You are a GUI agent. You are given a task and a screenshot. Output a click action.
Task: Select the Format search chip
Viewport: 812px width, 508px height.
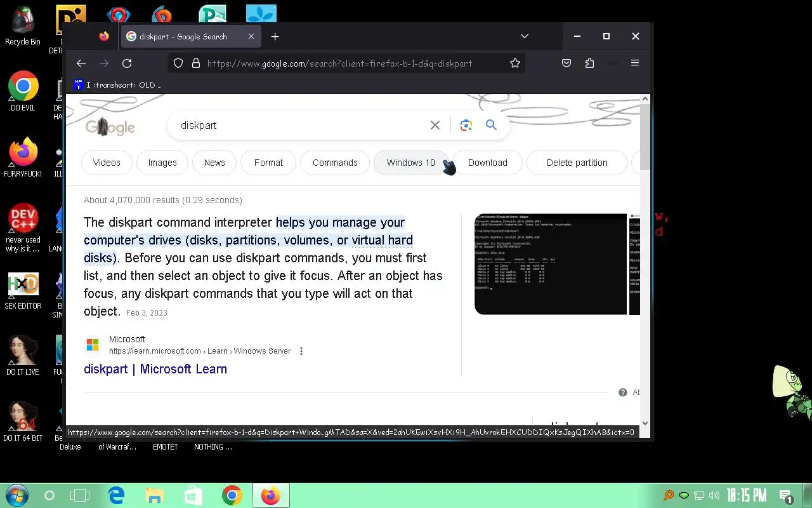(x=268, y=163)
